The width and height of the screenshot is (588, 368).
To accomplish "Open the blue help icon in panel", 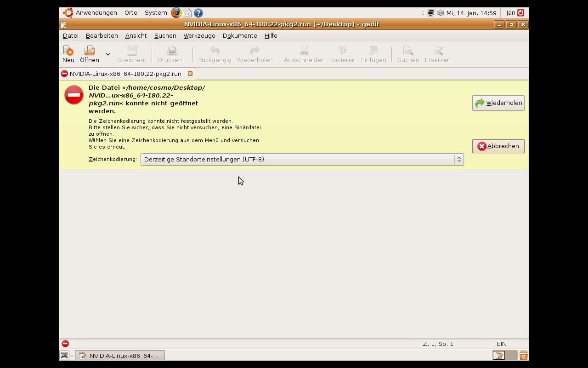I will tap(198, 13).
